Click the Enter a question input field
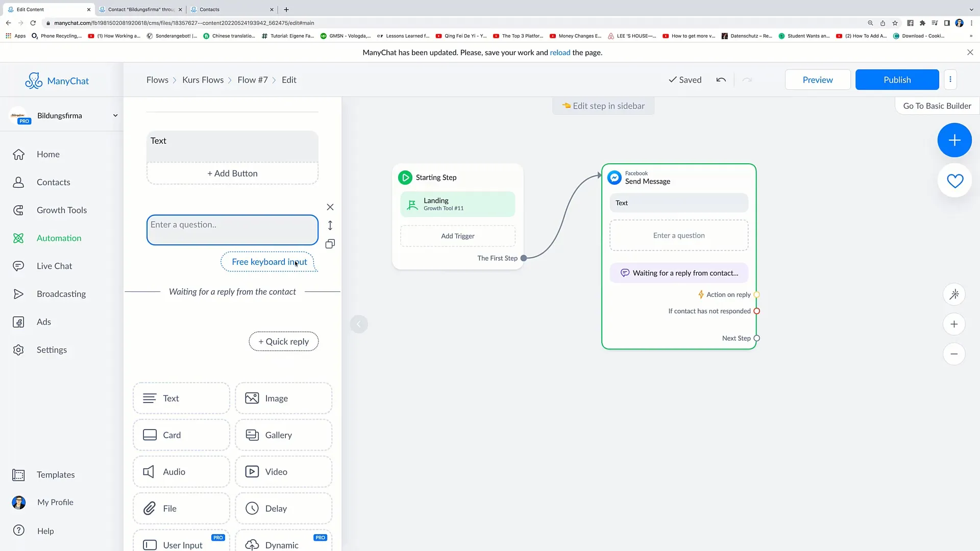The height and width of the screenshot is (551, 980). click(232, 224)
